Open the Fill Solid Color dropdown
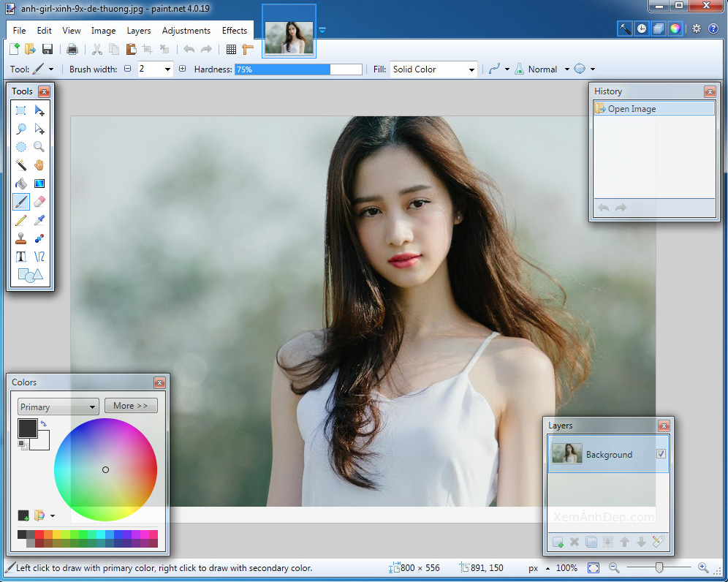728x582 pixels. coord(433,69)
